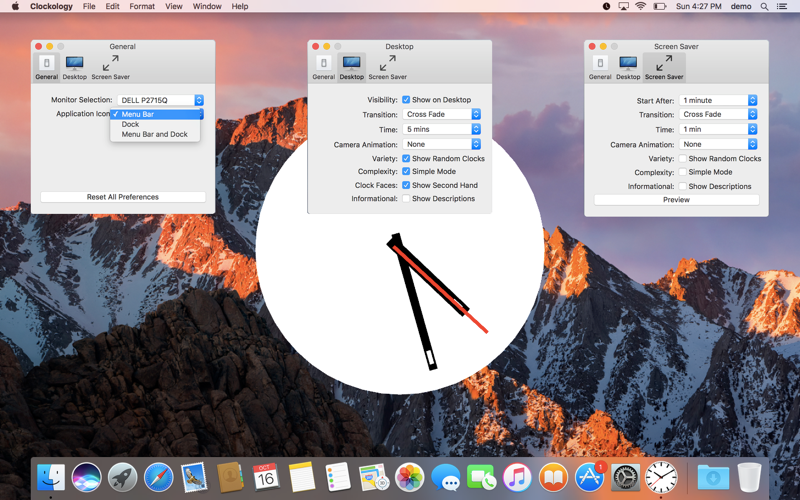Image resolution: width=800 pixels, height=500 pixels.
Task: Open Trash in the Dock
Action: (x=749, y=478)
